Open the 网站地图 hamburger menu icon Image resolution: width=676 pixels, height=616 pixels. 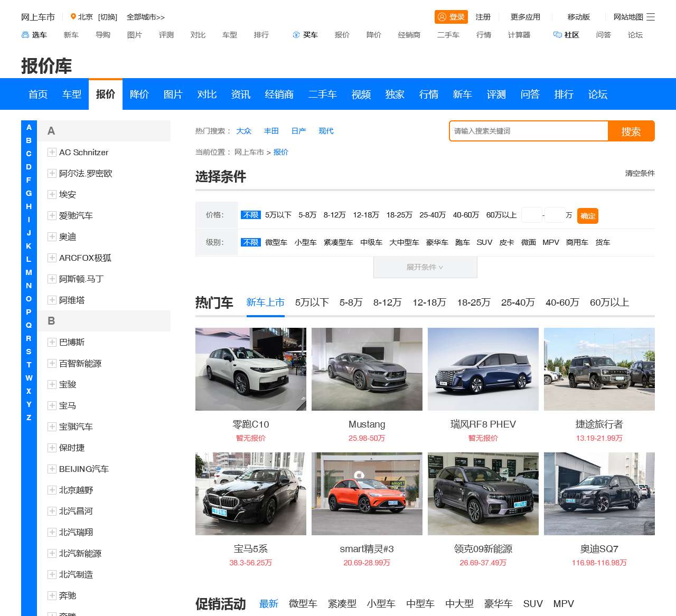[651, 17]
